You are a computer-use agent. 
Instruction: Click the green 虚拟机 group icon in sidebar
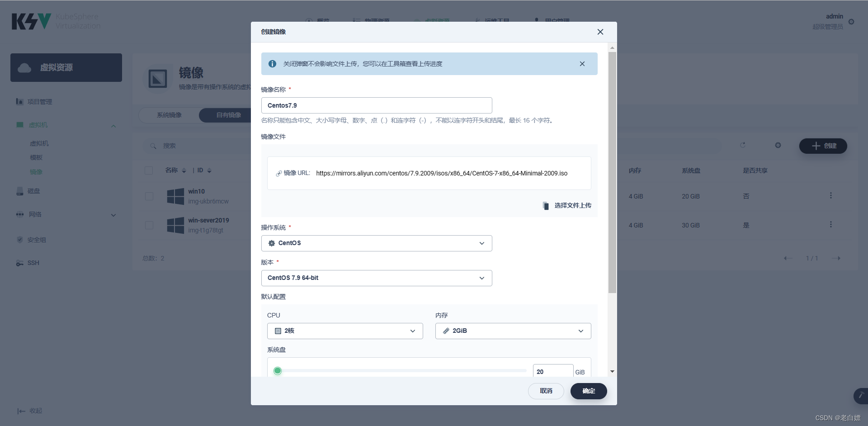click(x=20, y=125)
